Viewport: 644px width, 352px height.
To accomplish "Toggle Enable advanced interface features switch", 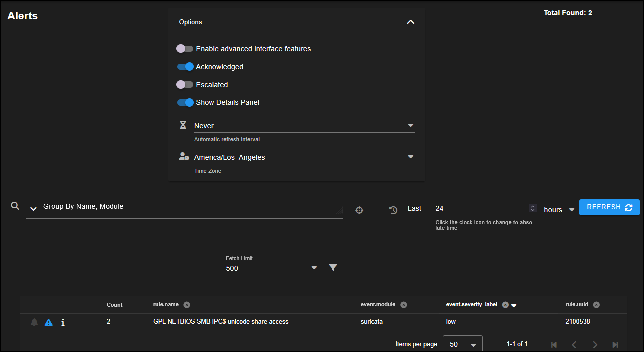I will coord(185,49).
